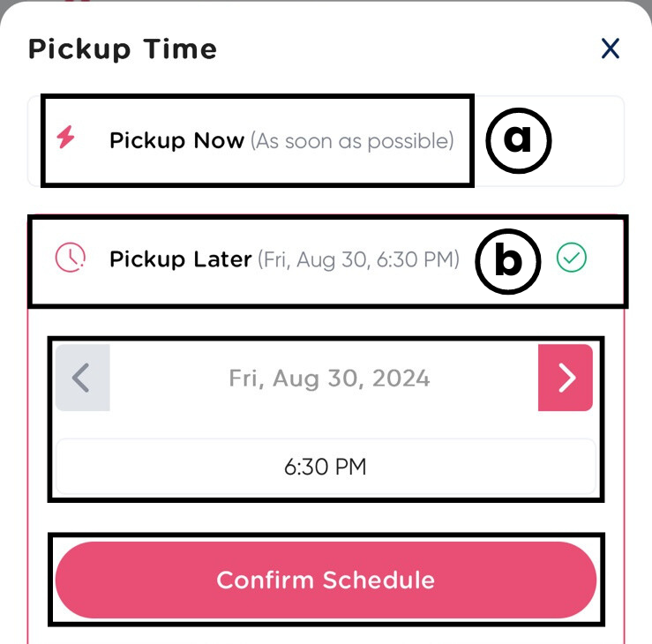Viewport: 652px width, 644px height.
Task: Click the circled letter 'b' marker
Action: click(x=507, y=261)
